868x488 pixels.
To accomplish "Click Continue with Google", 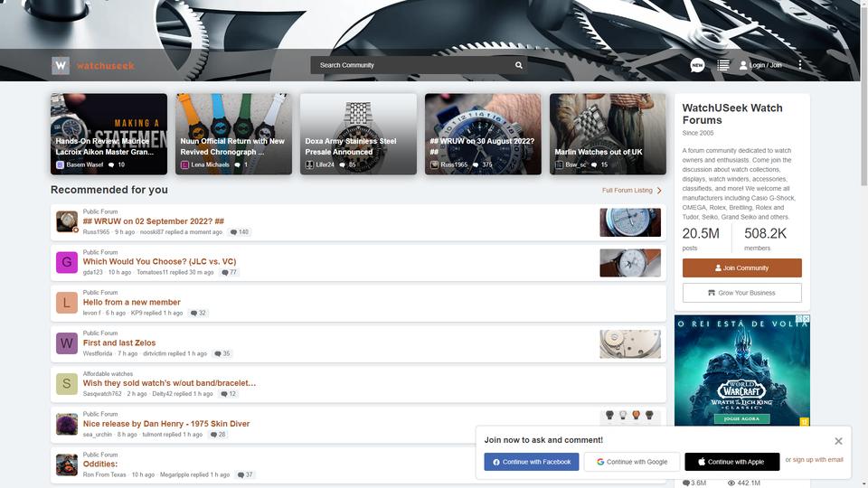I will (x=632, y=462).
